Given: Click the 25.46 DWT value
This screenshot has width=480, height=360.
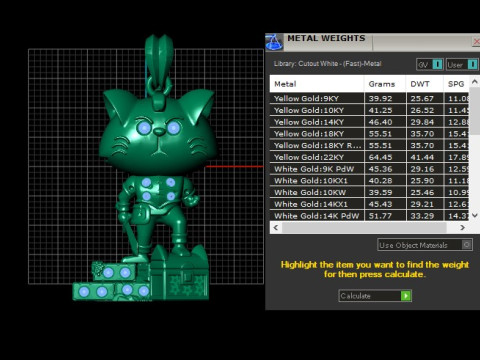Looking at the screenshot, I should pos(422,192).
